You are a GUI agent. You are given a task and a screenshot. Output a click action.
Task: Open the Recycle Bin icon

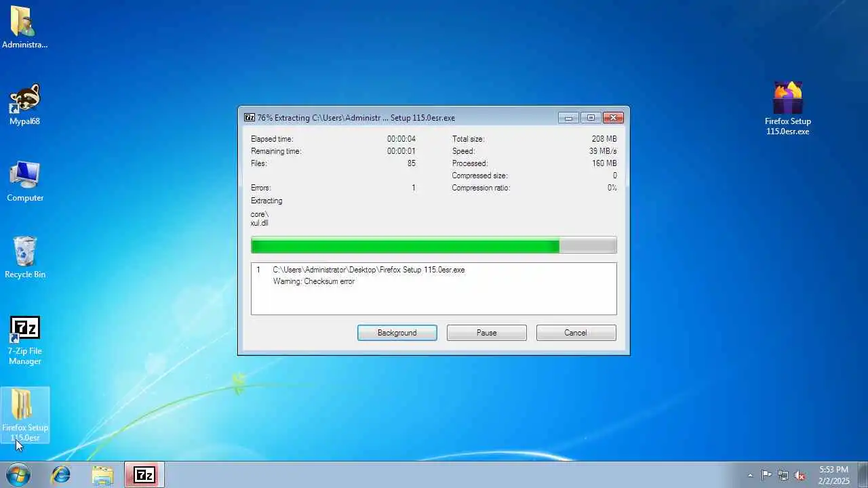click(24, 258)
